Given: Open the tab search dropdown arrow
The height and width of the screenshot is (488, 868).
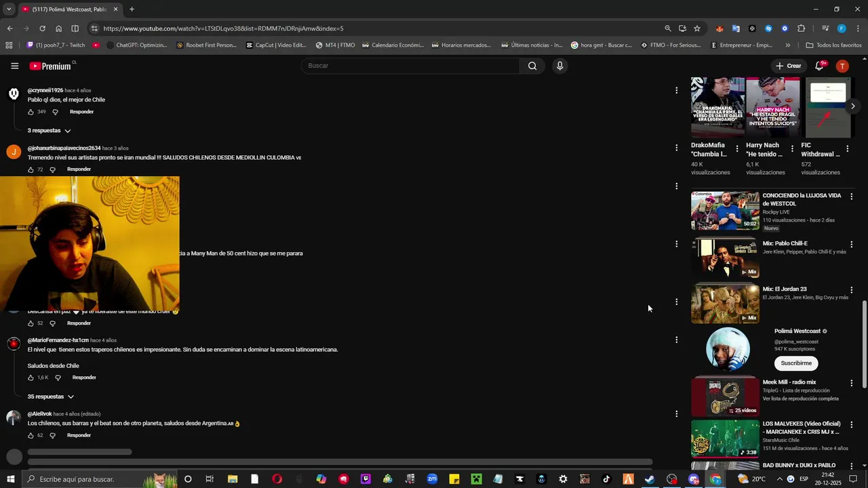Looking at the screenshot, I should click(8, 9).
